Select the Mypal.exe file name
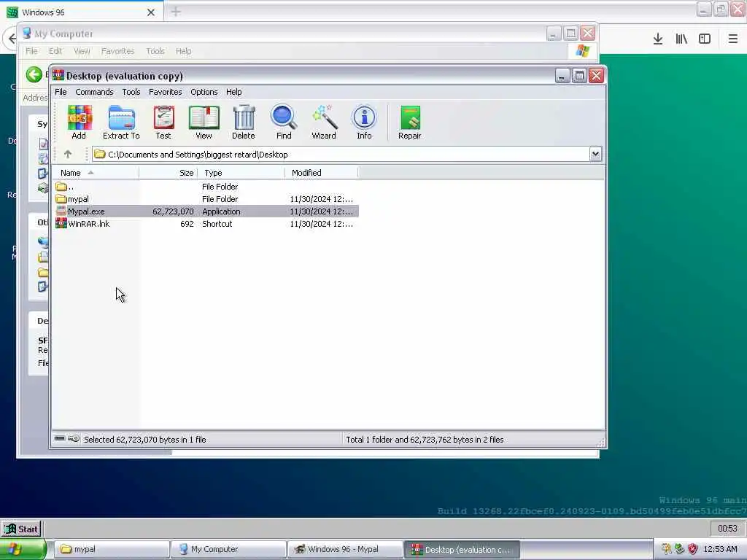Screen dimensions: 747x560 coord(86,211)
